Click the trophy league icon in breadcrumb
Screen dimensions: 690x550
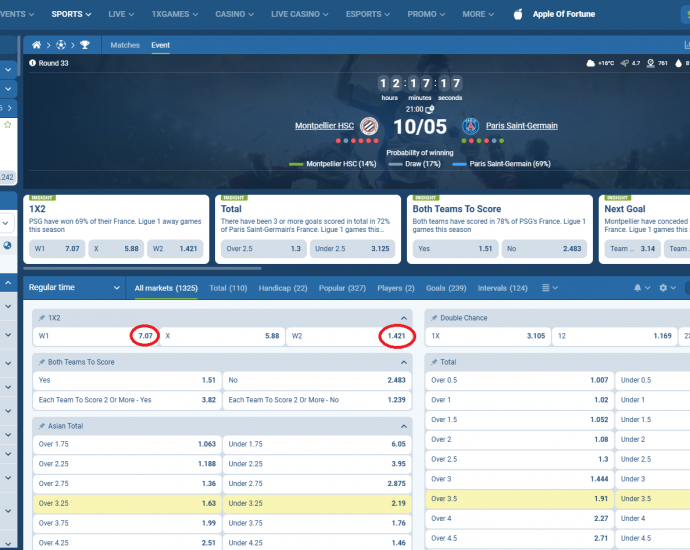(x=85, y=45)
